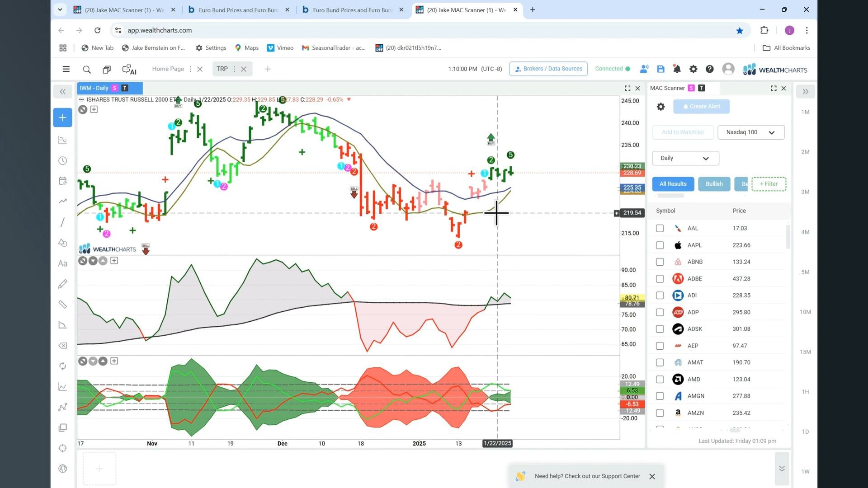This screenshot has height=488, width=868.
Task: Check the ADSK row checkbox
Action: point(660,329)
